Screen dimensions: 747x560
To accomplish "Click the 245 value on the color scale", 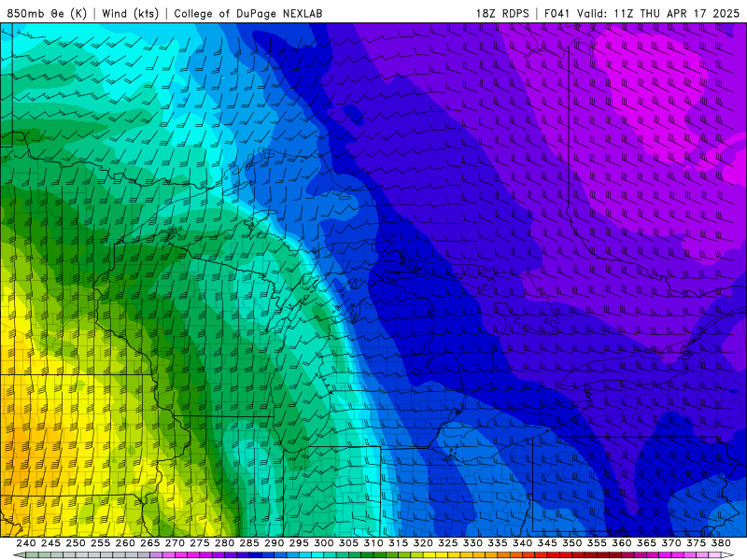I will click(50, 543).
